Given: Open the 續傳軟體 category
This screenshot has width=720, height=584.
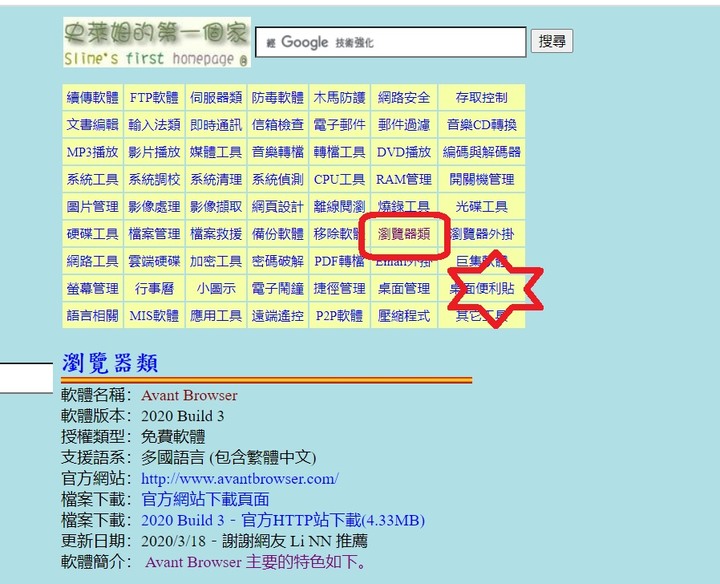Looking at the screenshot, I should tap(93, 97).
